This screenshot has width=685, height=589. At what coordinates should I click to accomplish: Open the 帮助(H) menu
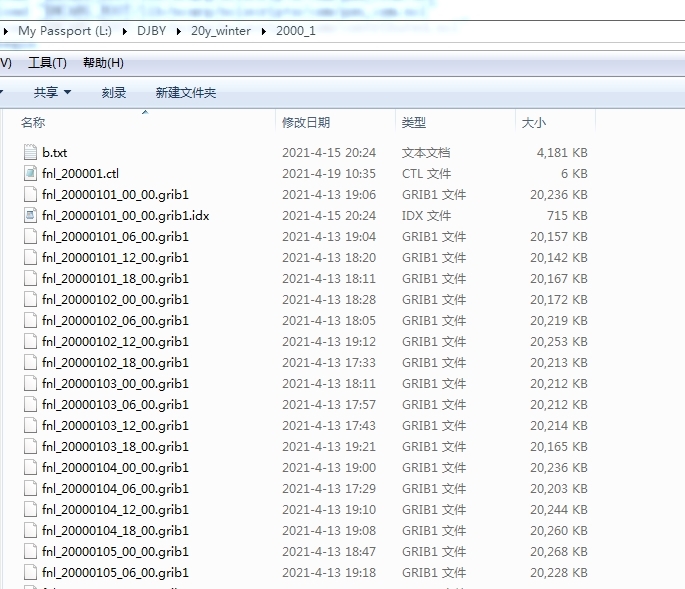click(x=103, y=63)
